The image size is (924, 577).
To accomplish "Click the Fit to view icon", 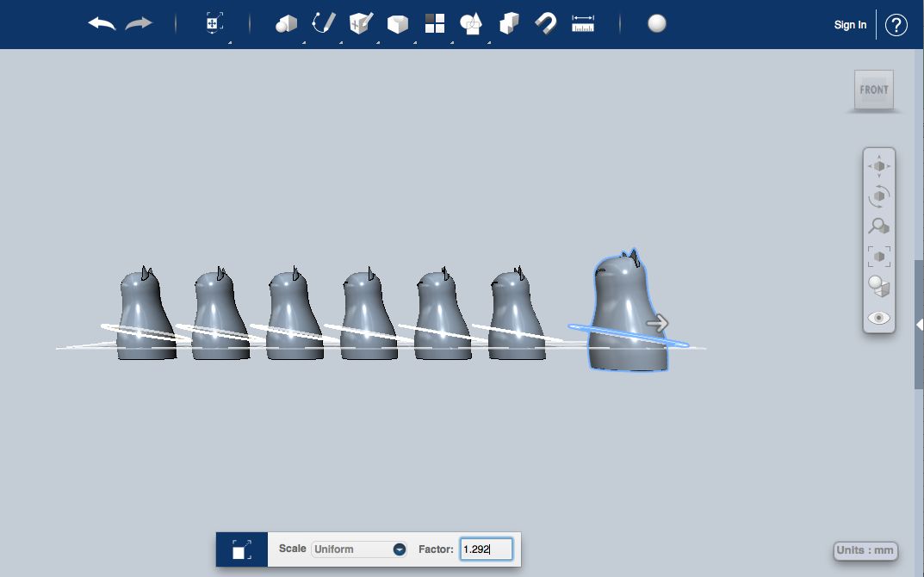I will point(879,257).
